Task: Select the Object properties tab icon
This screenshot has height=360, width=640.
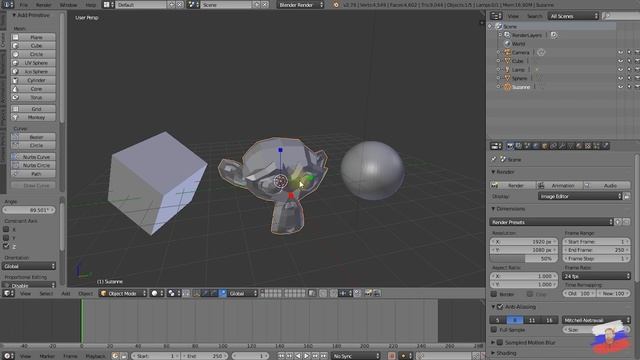Action: point(544,146)
